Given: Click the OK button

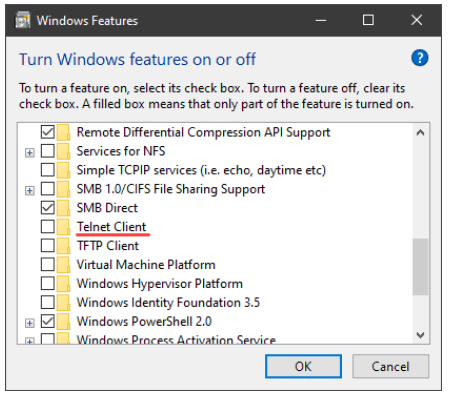Looking at the screenshot, I should tap(303, 366).
